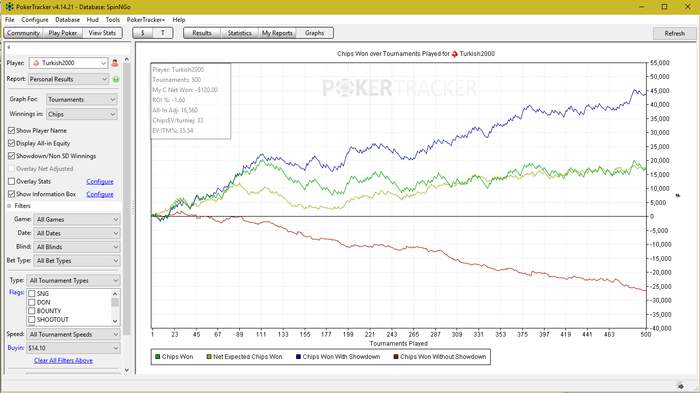Click the Buyin link label
Screen dimensions: 700x393
point(16,348)
